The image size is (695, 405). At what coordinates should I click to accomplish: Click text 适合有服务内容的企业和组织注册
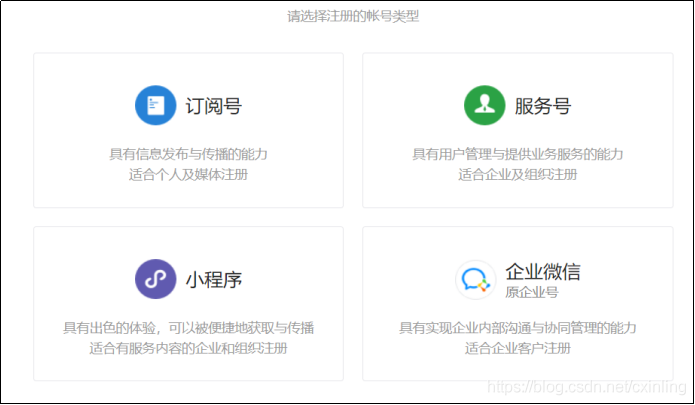188,348
